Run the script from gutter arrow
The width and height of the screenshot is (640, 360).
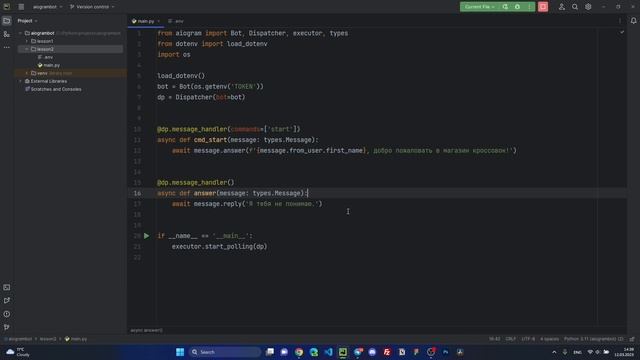147,236
